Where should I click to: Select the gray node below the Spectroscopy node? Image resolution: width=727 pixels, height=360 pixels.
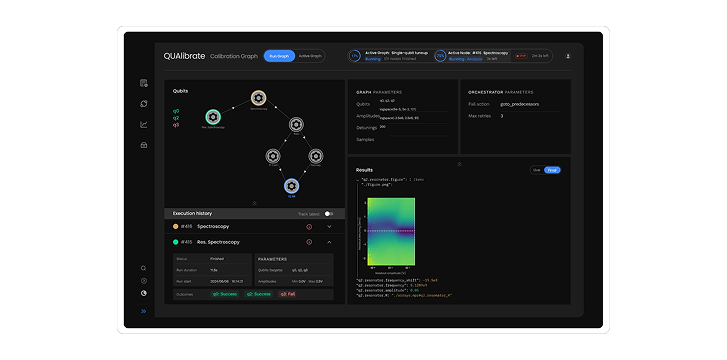(x=296, y=124)
